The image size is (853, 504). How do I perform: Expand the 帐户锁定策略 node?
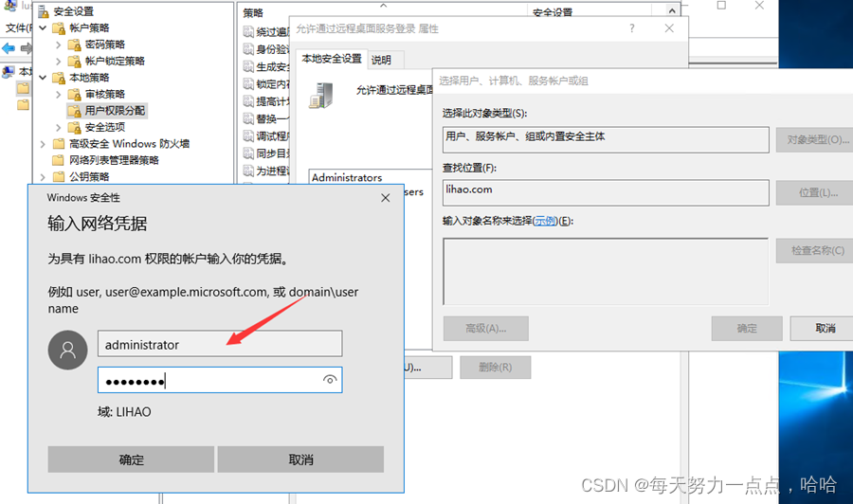click(x=58, y=61)
